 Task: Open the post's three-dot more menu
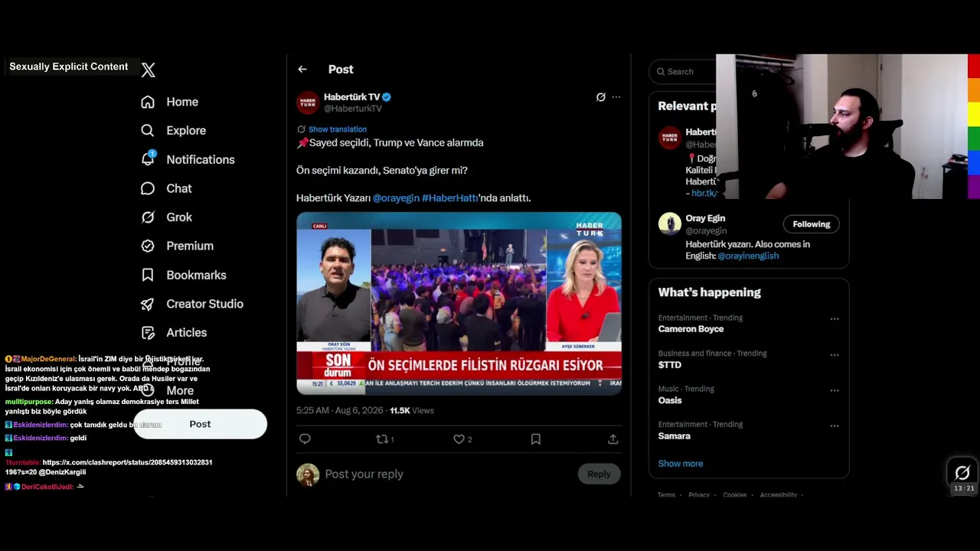[x=616, y=97]
